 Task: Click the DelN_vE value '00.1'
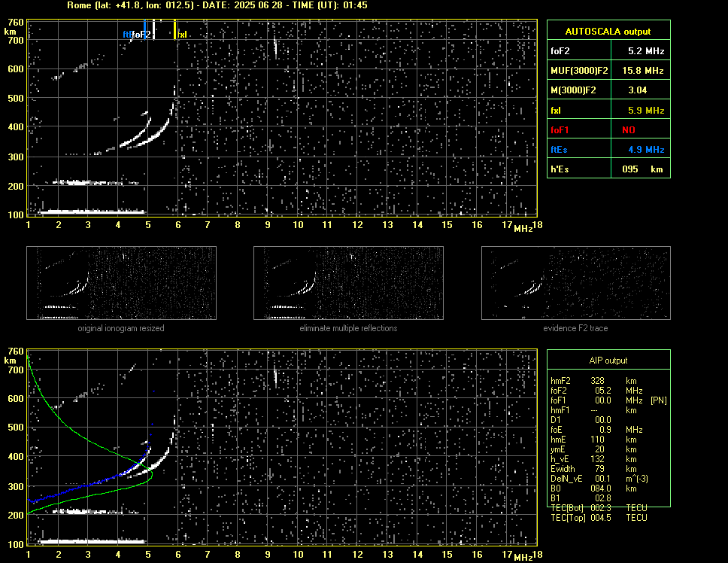pos(602,479)
